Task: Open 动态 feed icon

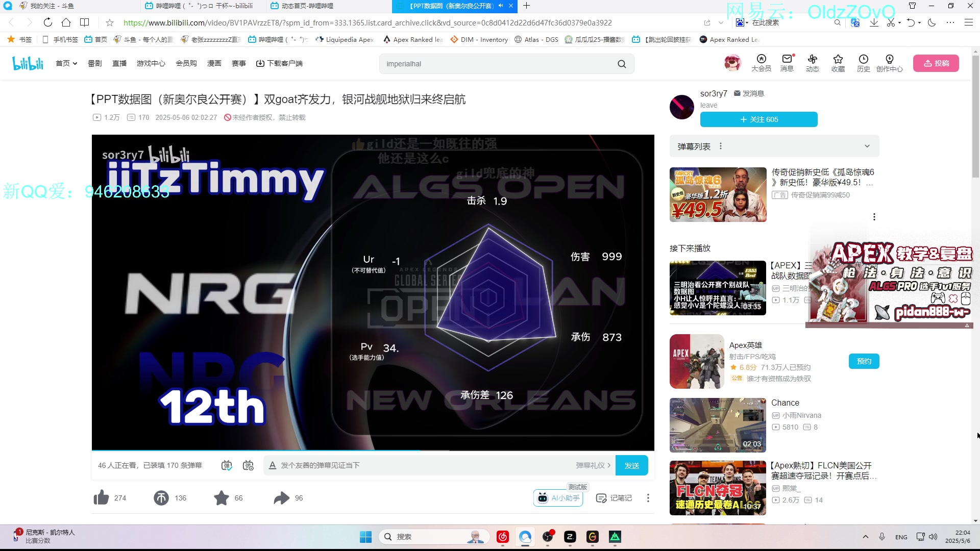Action: (813, 63)
